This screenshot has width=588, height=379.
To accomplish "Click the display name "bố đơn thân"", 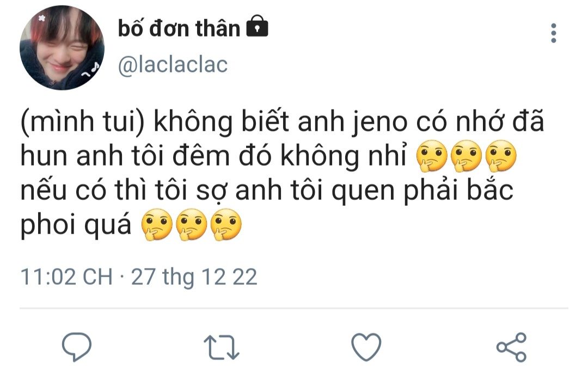I will click(x=179, y=28).
